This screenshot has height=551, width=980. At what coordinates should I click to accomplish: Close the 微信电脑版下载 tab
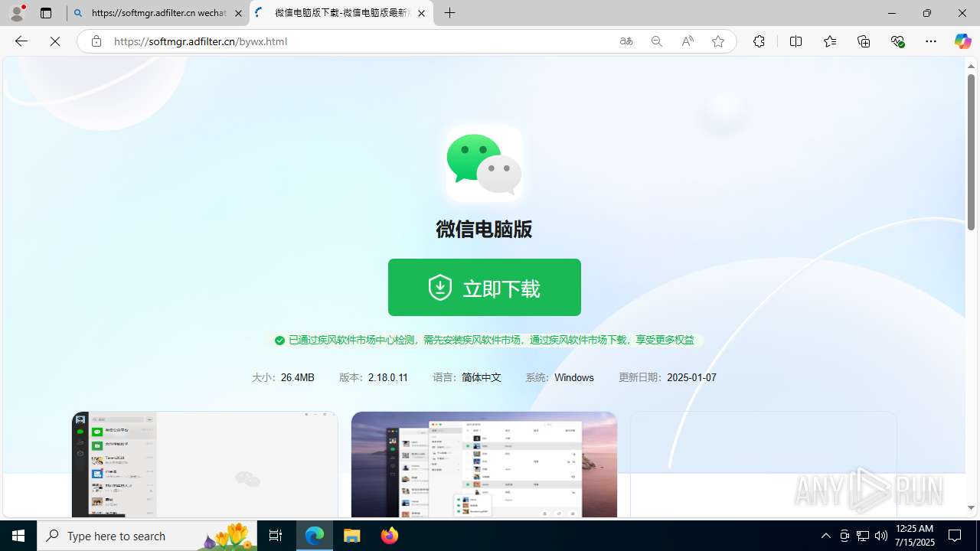[421, 13]
